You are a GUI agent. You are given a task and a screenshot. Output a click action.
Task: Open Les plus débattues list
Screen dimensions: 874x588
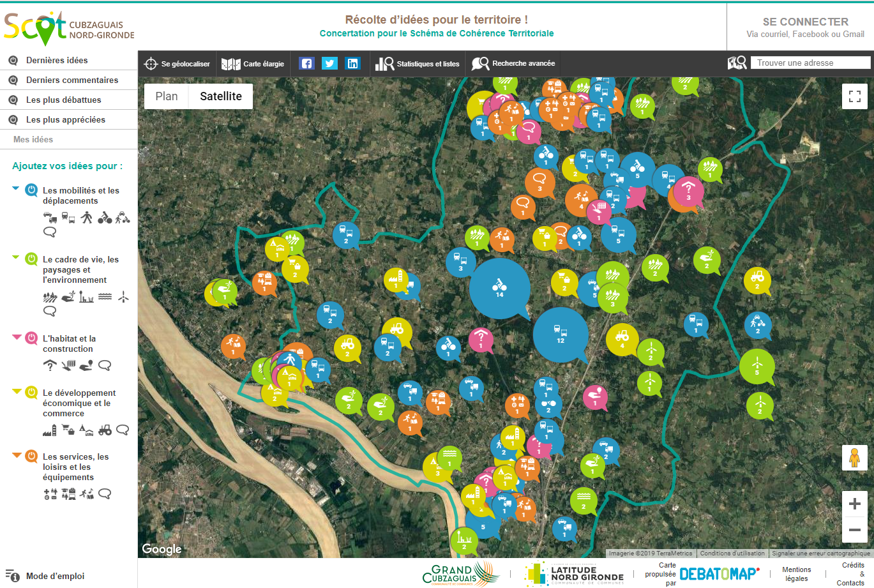(63, 100)
